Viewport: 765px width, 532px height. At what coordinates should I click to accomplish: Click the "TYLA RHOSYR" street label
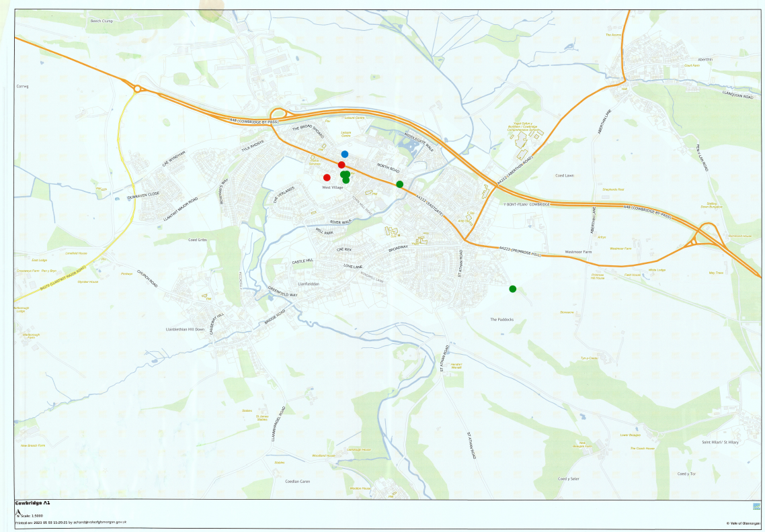[252, 146]
